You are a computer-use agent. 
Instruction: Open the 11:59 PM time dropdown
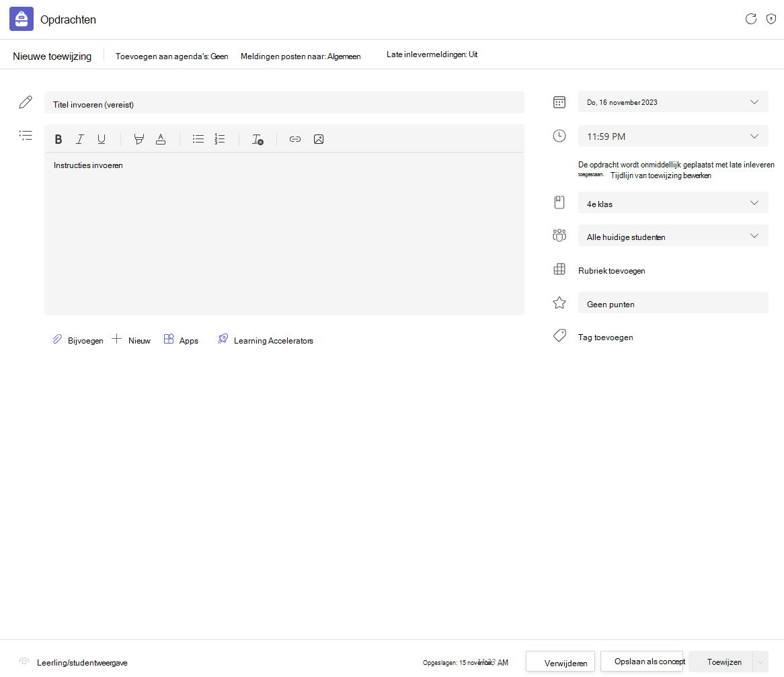[x=673, y=136]
